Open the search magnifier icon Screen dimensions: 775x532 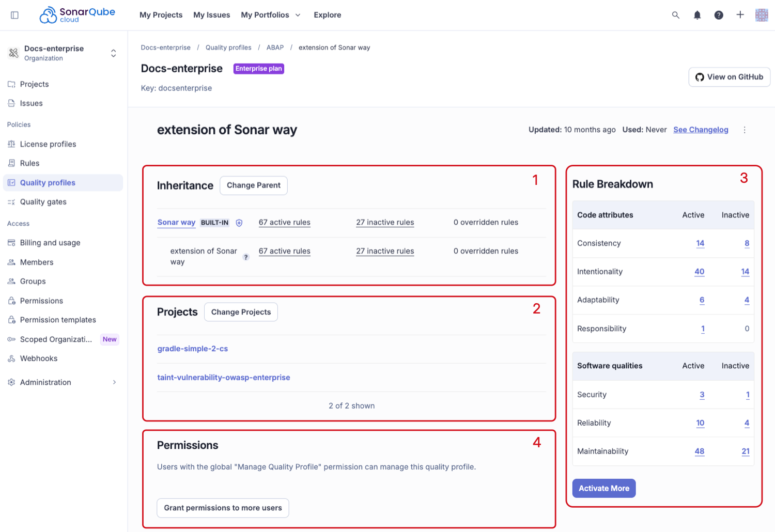click(x=675, y=15)
